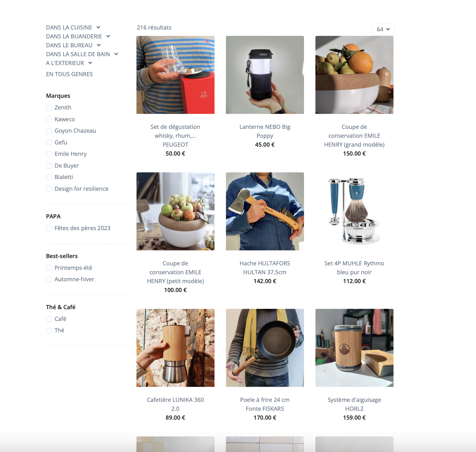Open Système d'aiguisage HORL2 product link
Screen dimensions: 476x452
coord(354,404)
